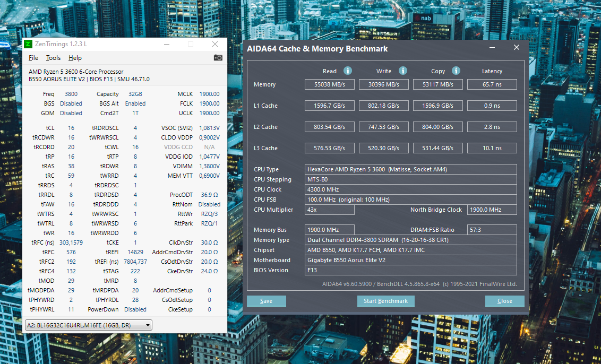Click the L3 Cache Write result box
Viewport: 601px width, 364px height.
tap(384, 148)
